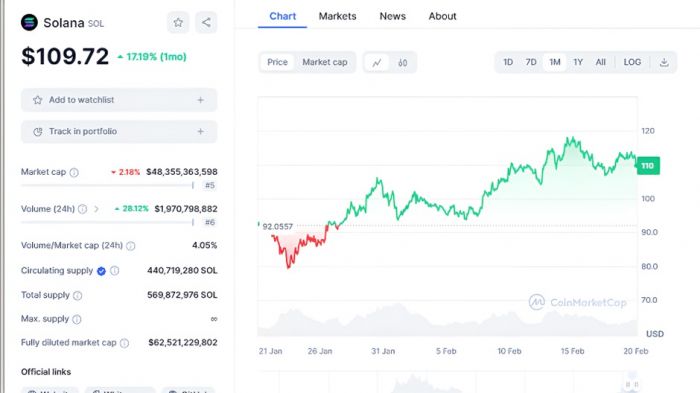700x393 pixels.
Task: Switch to the News tab
Action: click(392, 16)
